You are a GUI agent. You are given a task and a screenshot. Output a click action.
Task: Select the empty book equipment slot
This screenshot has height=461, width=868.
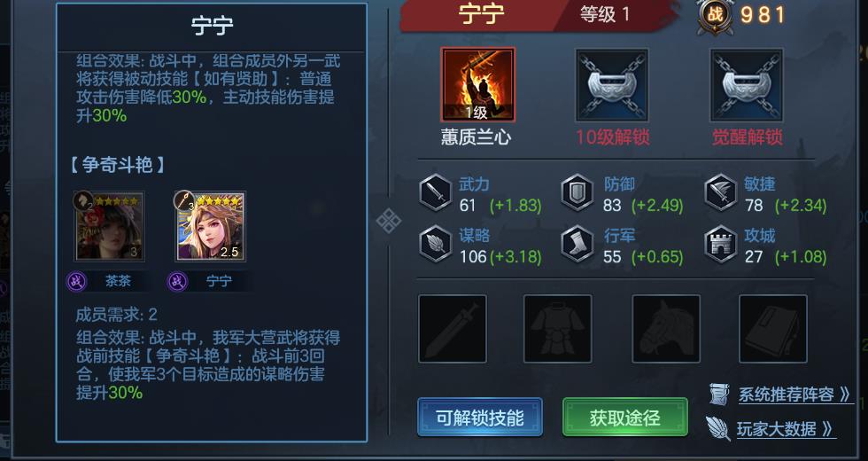point(772,329)
